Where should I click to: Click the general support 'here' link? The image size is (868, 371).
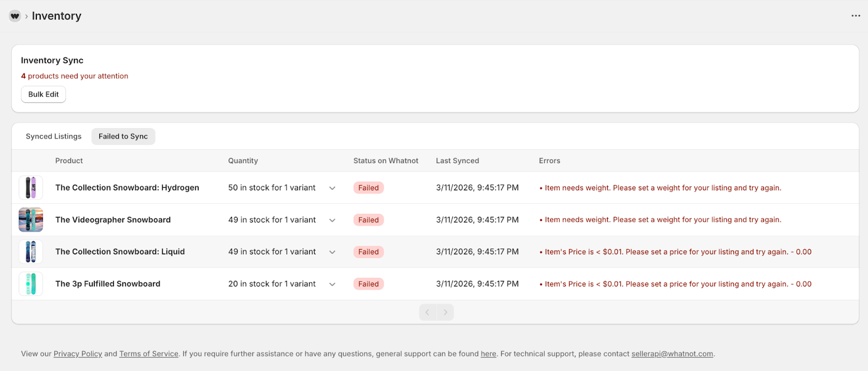point(488,354)
